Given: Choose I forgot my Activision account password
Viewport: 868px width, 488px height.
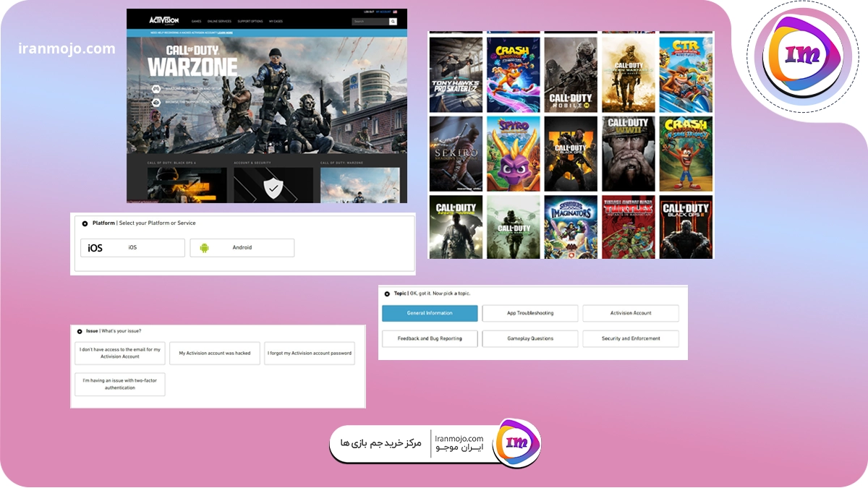Looking at the screenshot, I should (x=310, y=354).
